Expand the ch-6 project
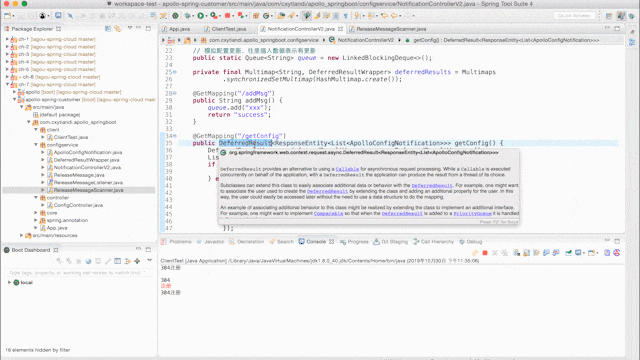640x360 pixels. [x=7, y=77]
